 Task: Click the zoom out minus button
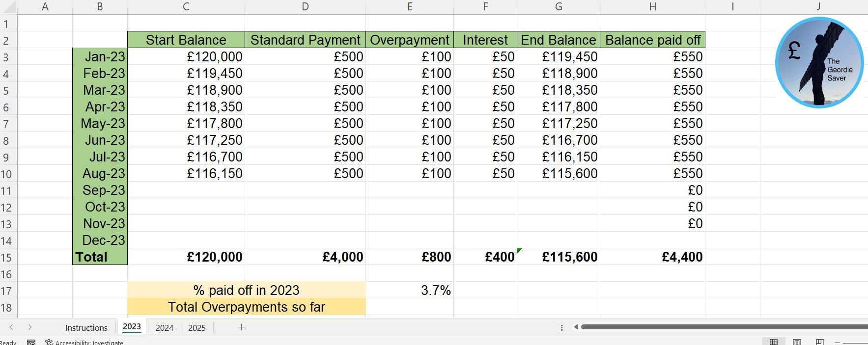point(837,342)
